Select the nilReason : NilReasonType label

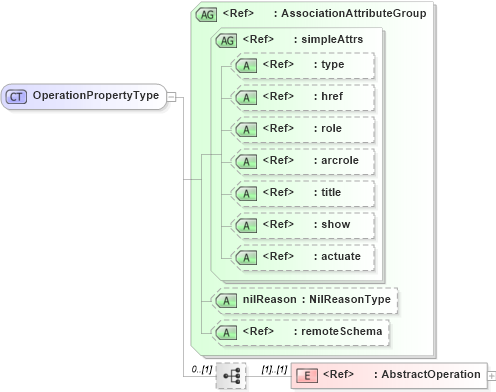[x=317, y=299]
